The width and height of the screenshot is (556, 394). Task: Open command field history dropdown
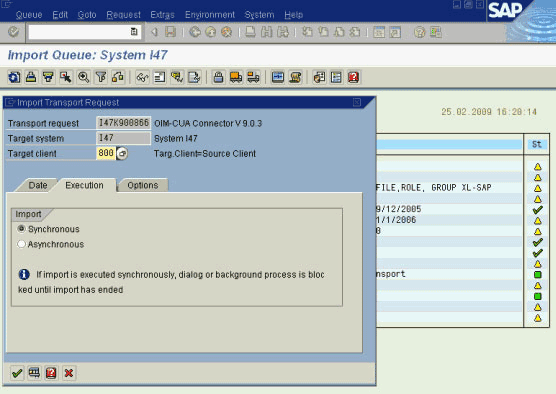click(x=134, y=32)
